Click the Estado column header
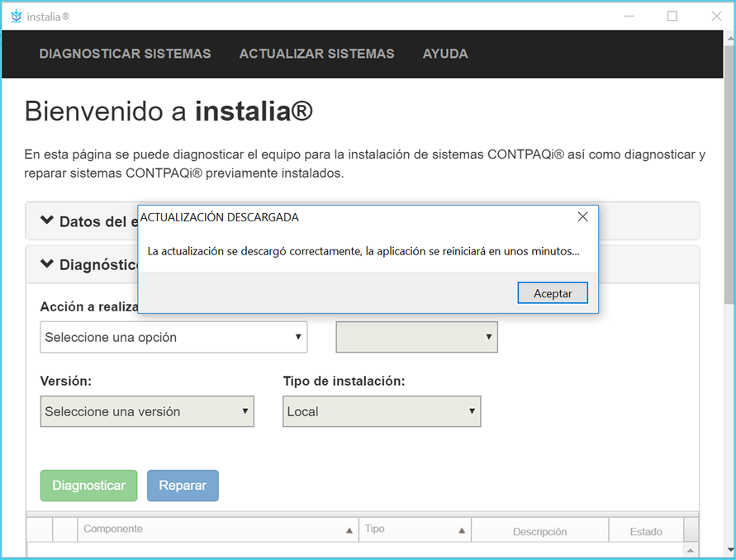The image size is (736, 560). coord(646,532)
